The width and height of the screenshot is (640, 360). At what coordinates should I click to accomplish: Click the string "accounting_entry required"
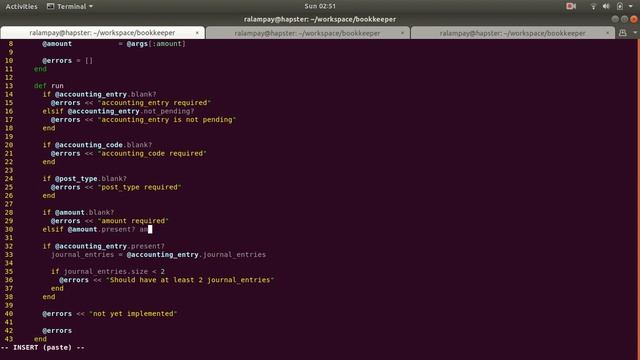coord(154,103)
